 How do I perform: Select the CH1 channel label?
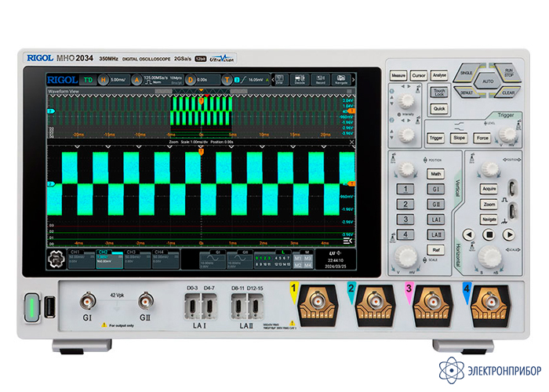[81, 260]
